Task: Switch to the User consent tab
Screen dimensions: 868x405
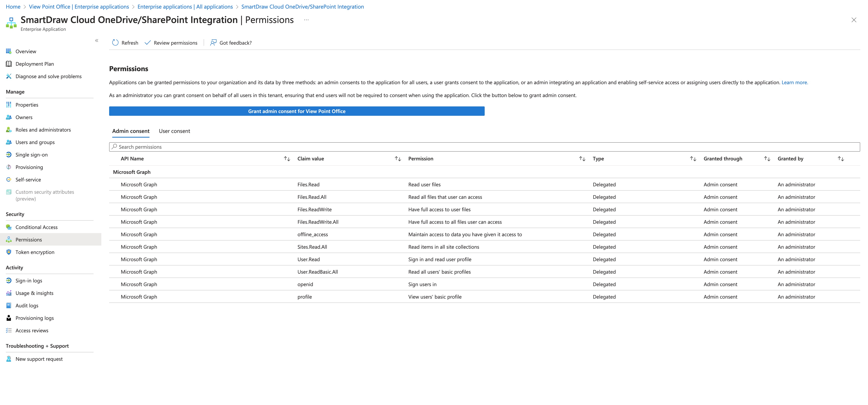Action: [x=174, y=131]
